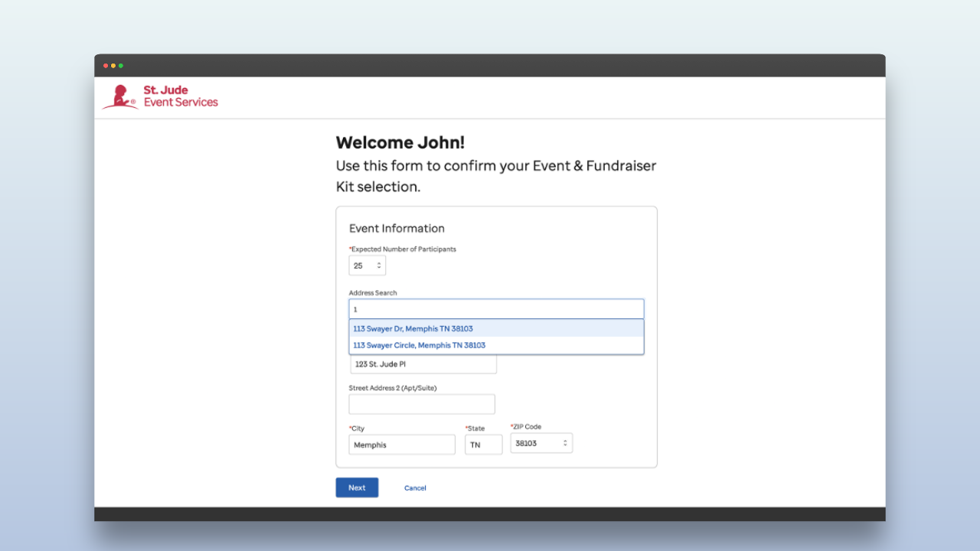Click the ZIP Code field showing 38103
The image size is (980, 551).
[536, 443]
